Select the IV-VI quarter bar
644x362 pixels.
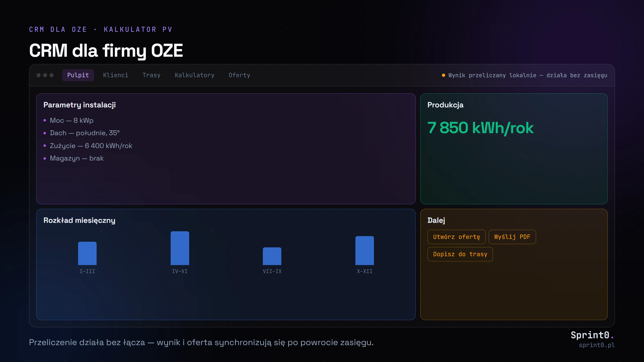click(x=180, y=248)
